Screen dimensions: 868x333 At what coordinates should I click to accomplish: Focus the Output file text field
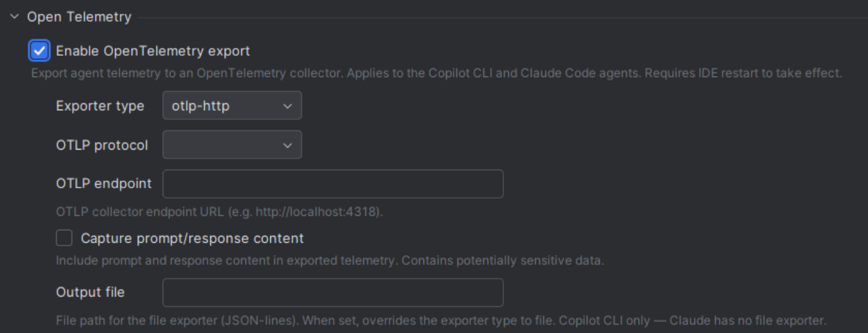(x=333, y=292)
